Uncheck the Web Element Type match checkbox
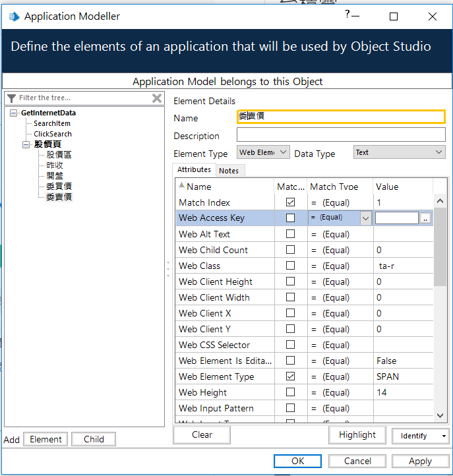This screenshot has height=476, width=453. 290,376
